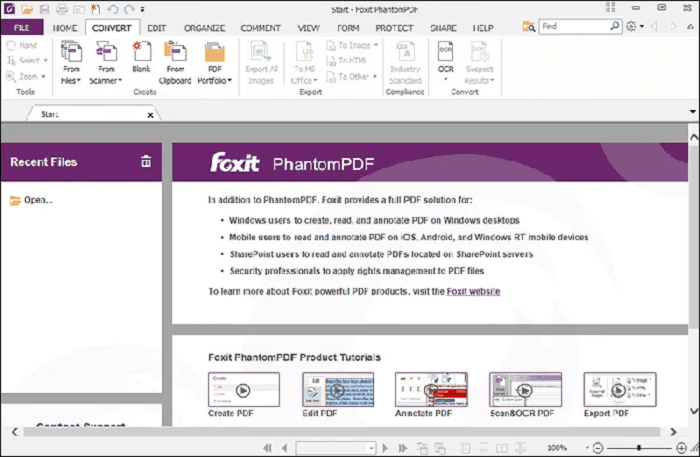Switch to the ORGANIZE ribbon tab
The height and width of the screenshot is (457, 700).
204,28
